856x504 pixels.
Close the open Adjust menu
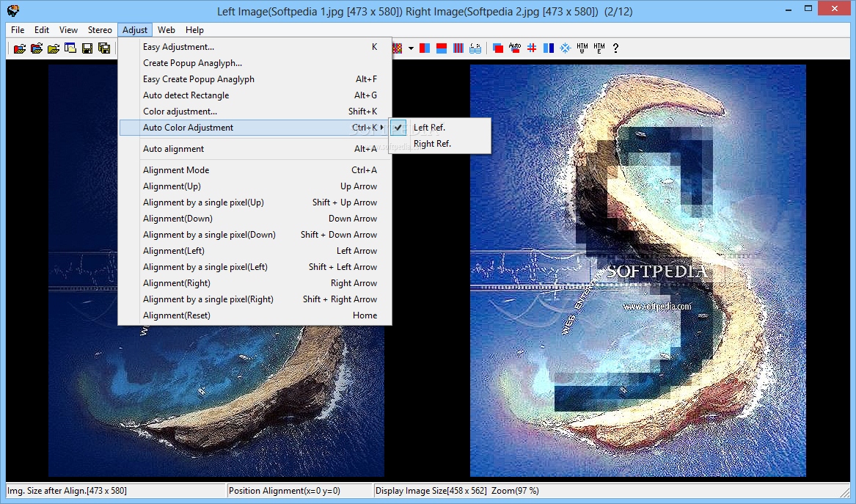(135, 30)
